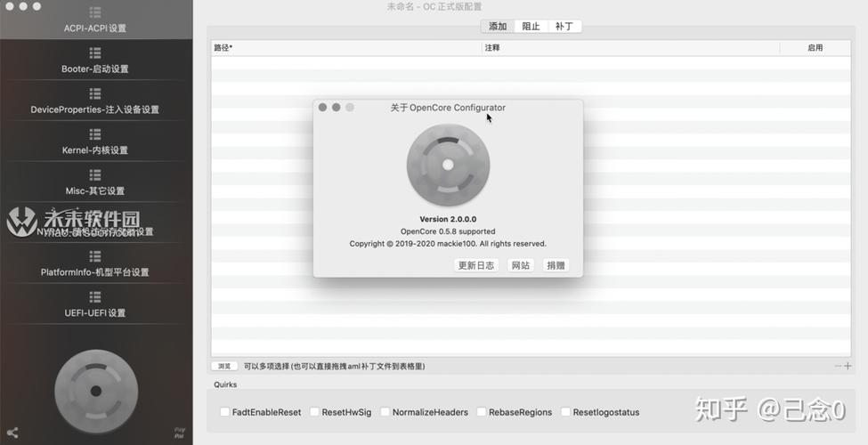The width and height of the screenshot is (868, 445).
Task: Open the Kernel-内核设置 list icon
Action: click(95, 133)
